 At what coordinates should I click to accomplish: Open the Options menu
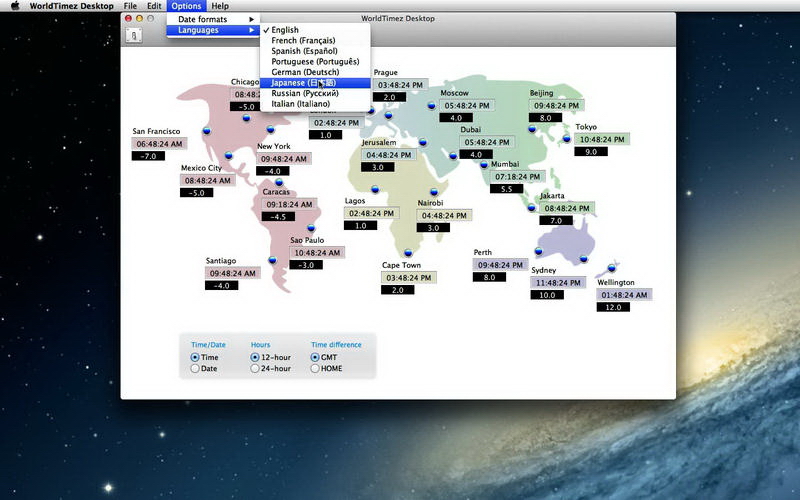tap(186, 6)
